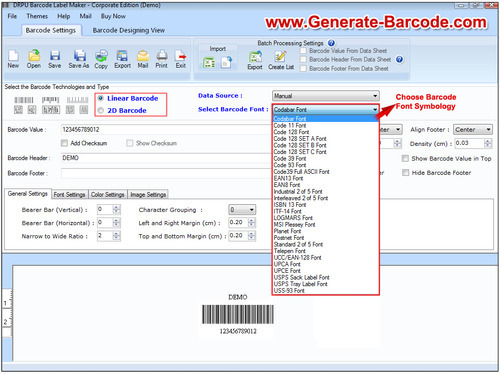Viewport: 500px width, 374px height.
Task: Click the Barcode Value input field
Action: click(x=166, y=130)
